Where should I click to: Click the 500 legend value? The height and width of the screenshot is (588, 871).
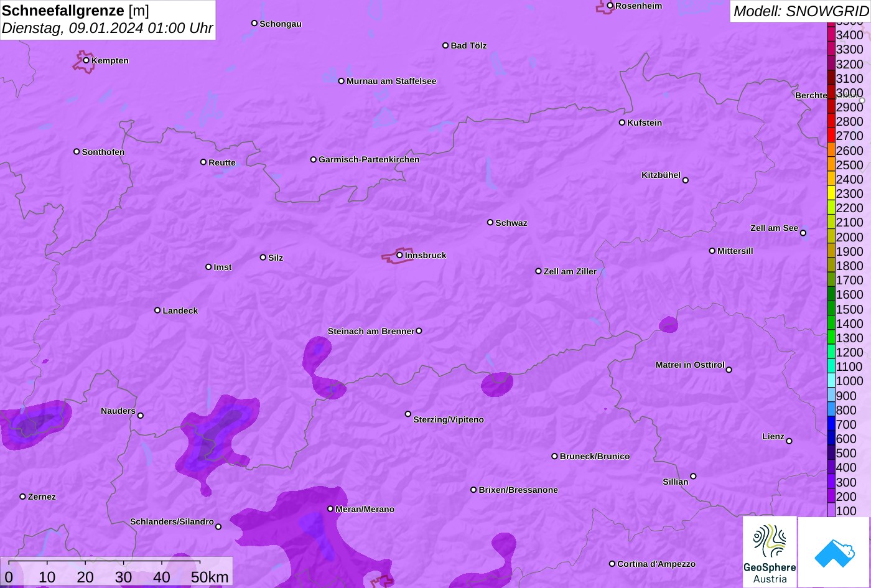coord(846,453)
